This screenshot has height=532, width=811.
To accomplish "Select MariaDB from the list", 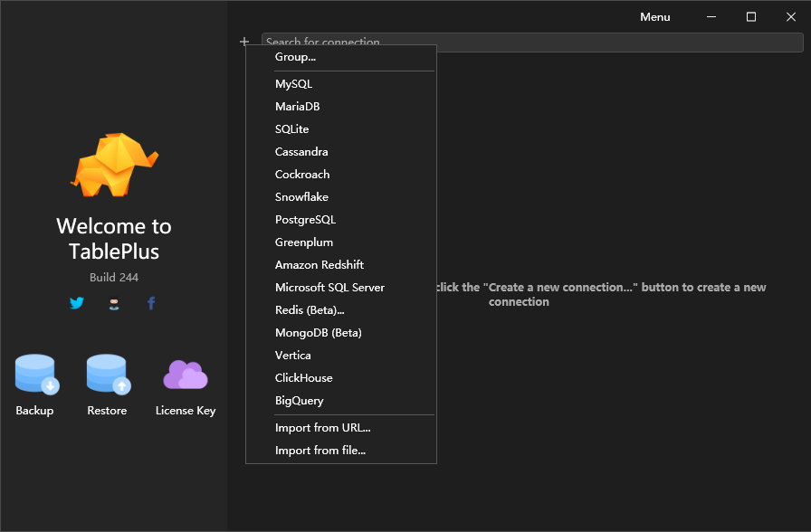I will click(341, 107).
